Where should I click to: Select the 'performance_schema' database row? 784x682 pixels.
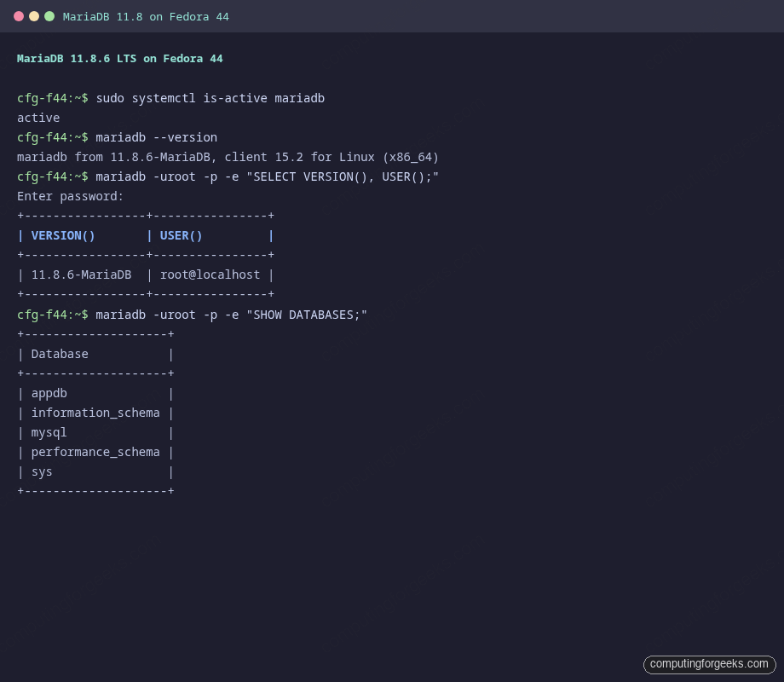click(95, 452)
